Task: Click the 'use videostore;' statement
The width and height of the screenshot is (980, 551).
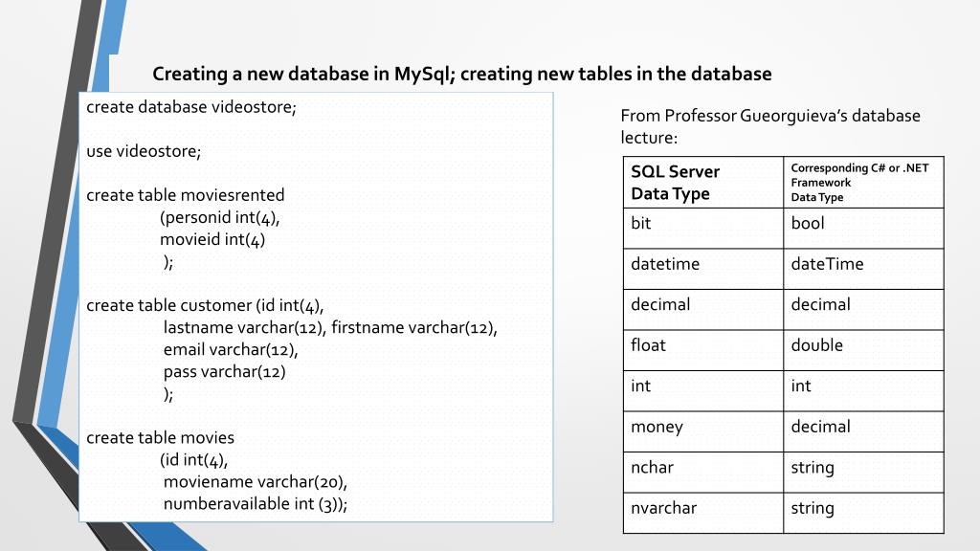Action: tap(144, 151)
